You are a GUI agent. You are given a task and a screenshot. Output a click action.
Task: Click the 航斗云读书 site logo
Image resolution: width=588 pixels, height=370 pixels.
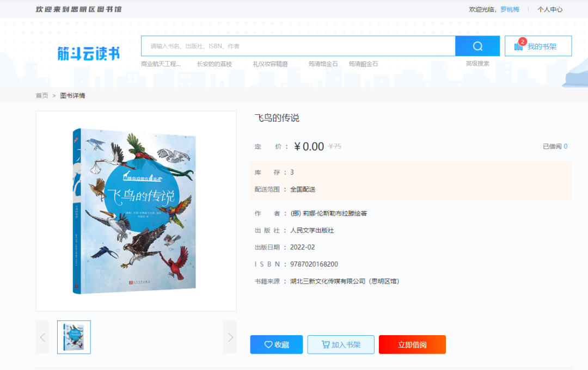point(89,54)
